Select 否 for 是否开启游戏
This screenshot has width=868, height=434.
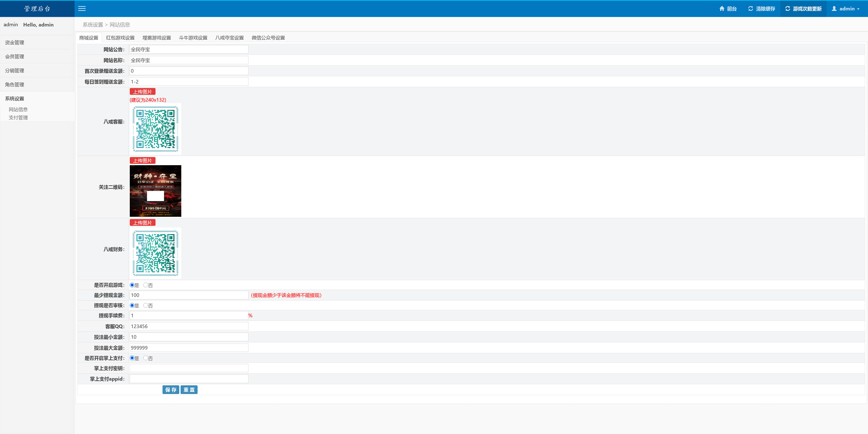click(x=146, y=285)
